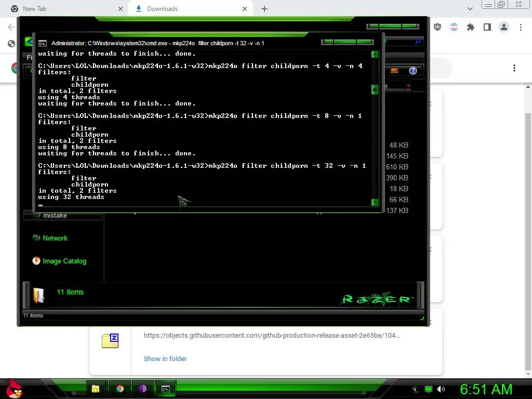Open the githubusercontent download URL link
The height and width of the screenshot is (399, 532).
coord(272,335)
